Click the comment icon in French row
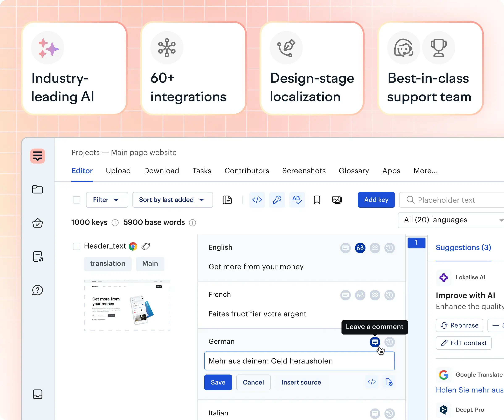 pos(345,295)
